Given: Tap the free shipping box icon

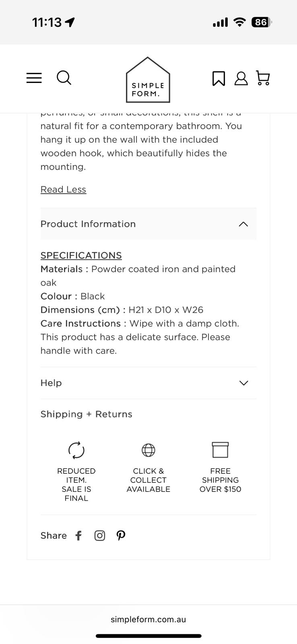Looking at the screenshot, I should point(220,450).
